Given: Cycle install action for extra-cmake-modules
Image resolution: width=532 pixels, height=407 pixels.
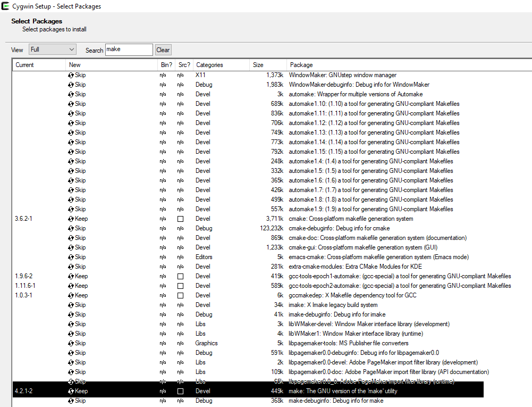Looking at the screenshot, I should 71,267.
